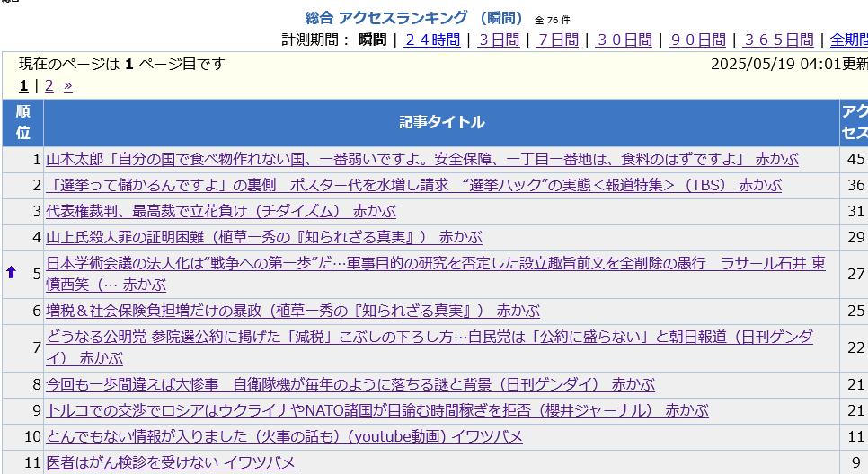Switch measurement period to 30日間
The image size is (868, 474).
tap(624, 39)
